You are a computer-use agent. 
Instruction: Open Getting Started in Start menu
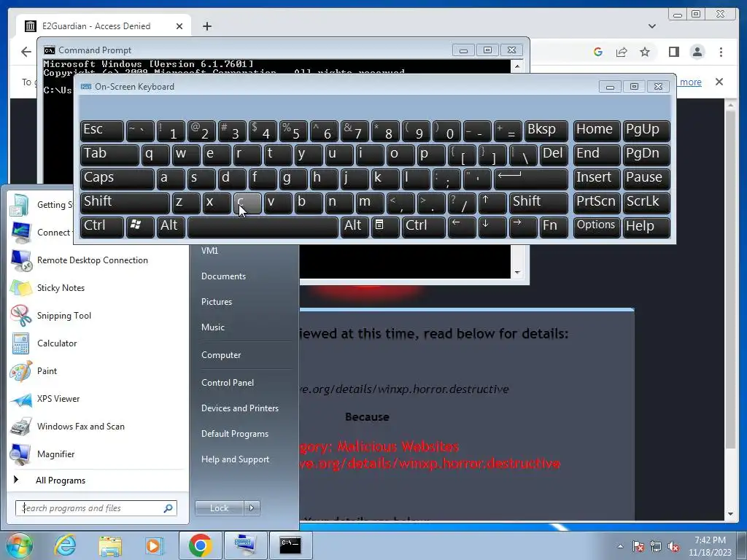click(41, 205)
